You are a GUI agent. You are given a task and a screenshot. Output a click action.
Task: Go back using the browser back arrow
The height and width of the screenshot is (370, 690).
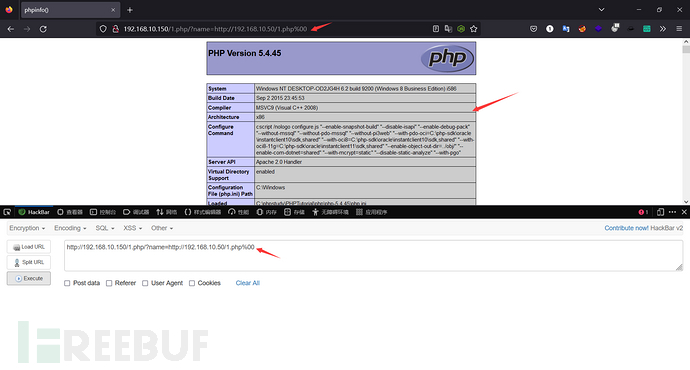tap(11, 29)
